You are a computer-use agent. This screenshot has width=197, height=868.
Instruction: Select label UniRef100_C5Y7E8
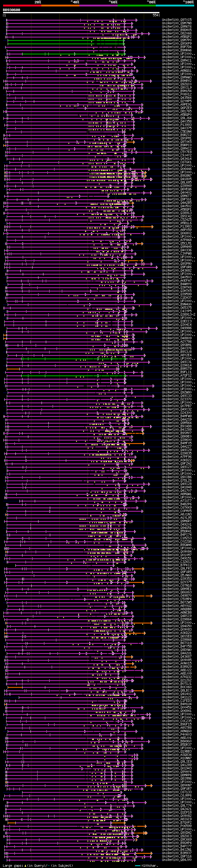point(177,151)
